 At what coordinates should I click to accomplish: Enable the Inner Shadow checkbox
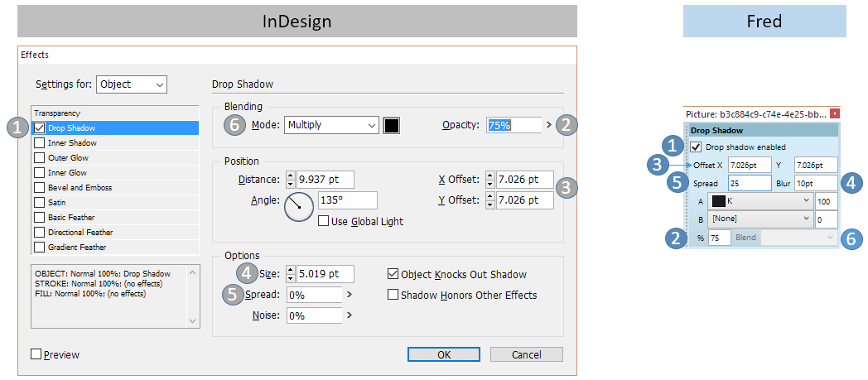click(x=39, y=143)
